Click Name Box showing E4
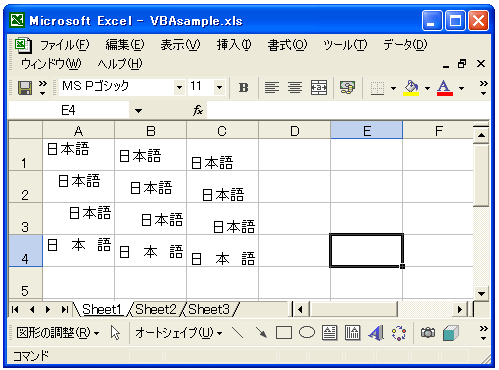Screen dimensions: 499x370 [69, 110]
